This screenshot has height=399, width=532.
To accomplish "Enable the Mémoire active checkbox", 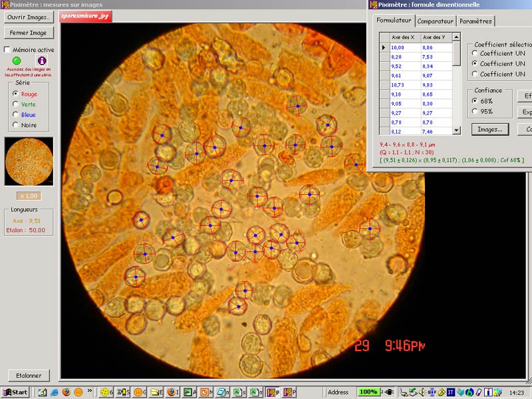I will coord(7,50).
